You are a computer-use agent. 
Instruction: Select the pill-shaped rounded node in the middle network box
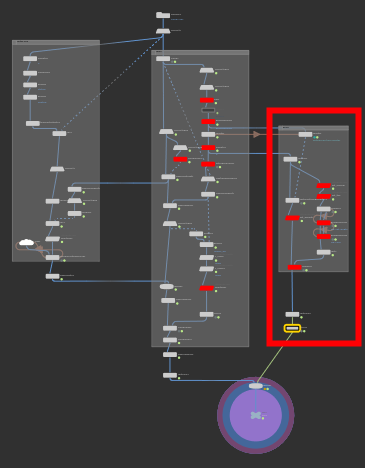click(167, 286)
